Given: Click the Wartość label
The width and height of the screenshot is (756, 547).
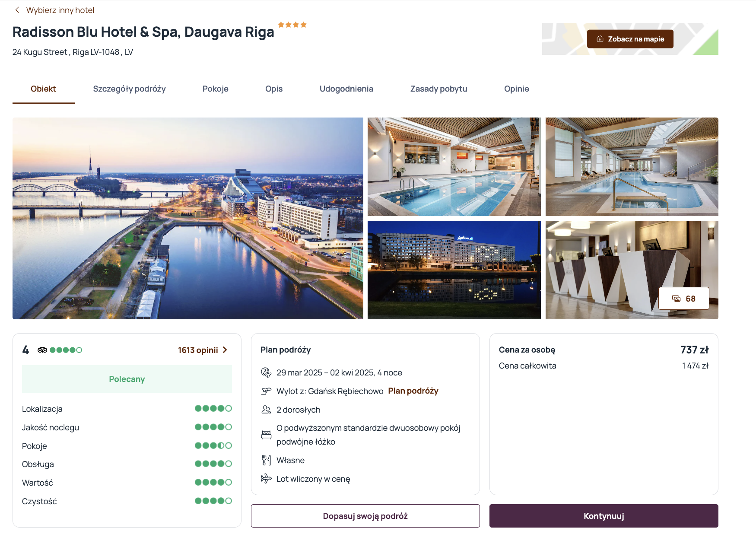Looking at the screenshot, I should (38, 483).
